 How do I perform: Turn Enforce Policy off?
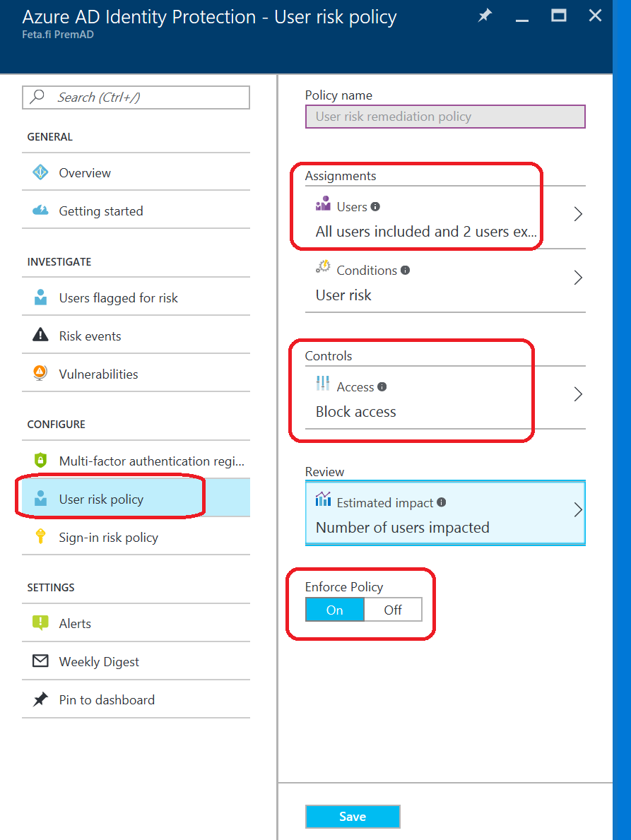[x=393, y=609]
